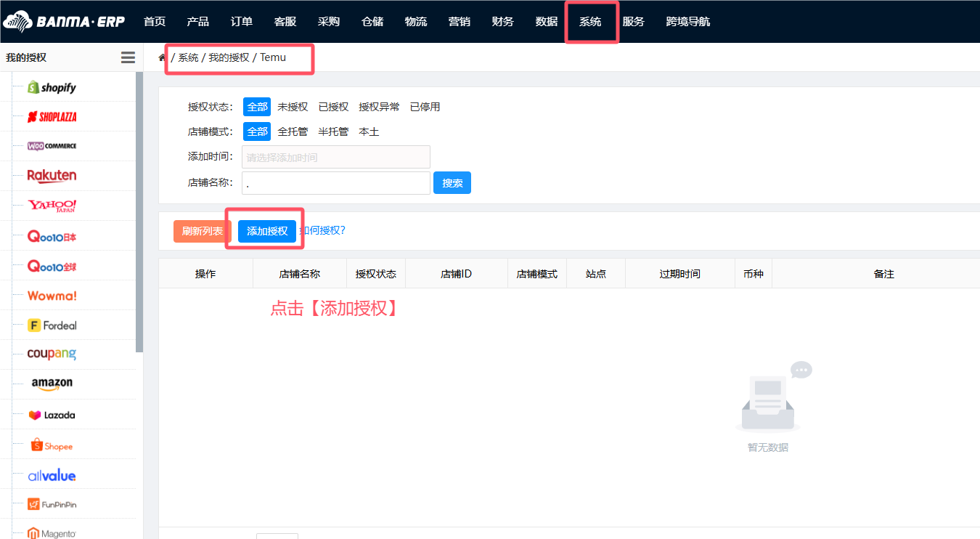The width and height of the screenshot is (980, 539).
Task: Select the Shoplazza platform logo
Action: coord(52,116)
